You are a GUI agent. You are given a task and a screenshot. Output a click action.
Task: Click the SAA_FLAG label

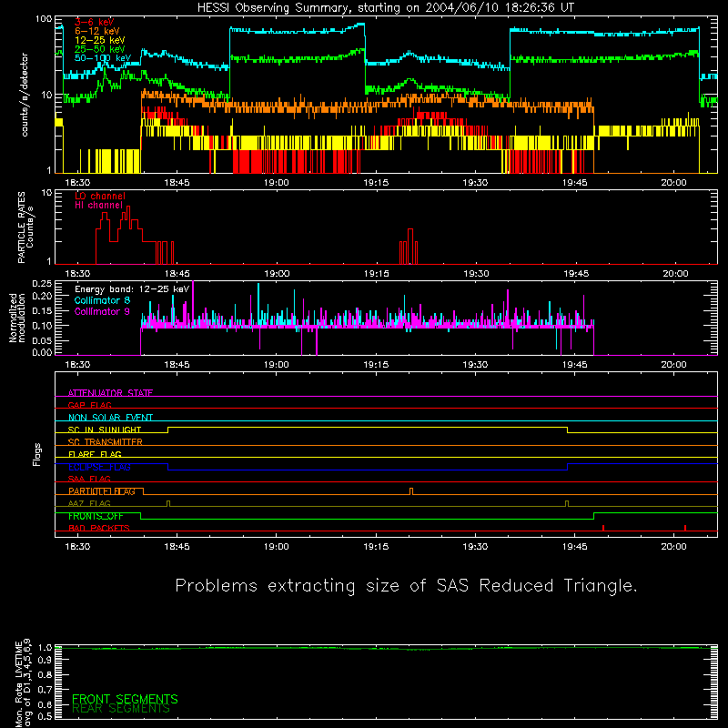(x=89, y=479)
